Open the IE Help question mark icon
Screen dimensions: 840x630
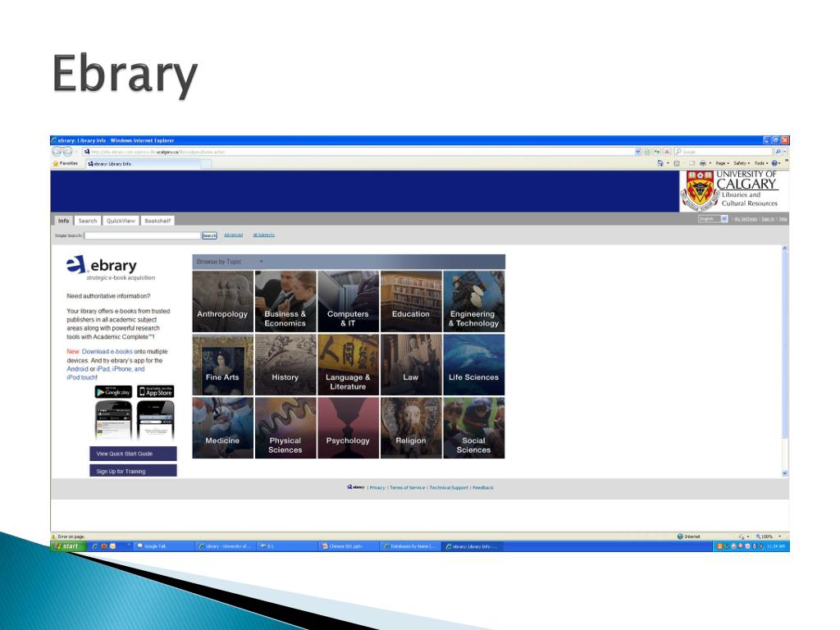[774, 163]
